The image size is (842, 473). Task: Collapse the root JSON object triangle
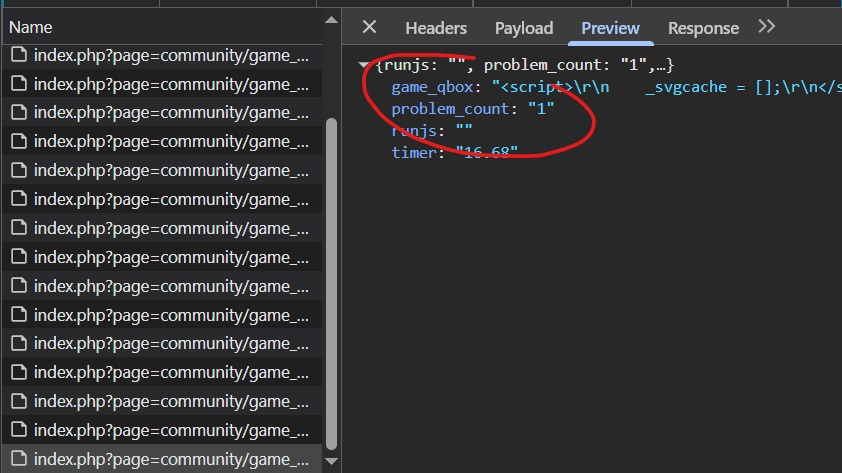tap(364, 66)
